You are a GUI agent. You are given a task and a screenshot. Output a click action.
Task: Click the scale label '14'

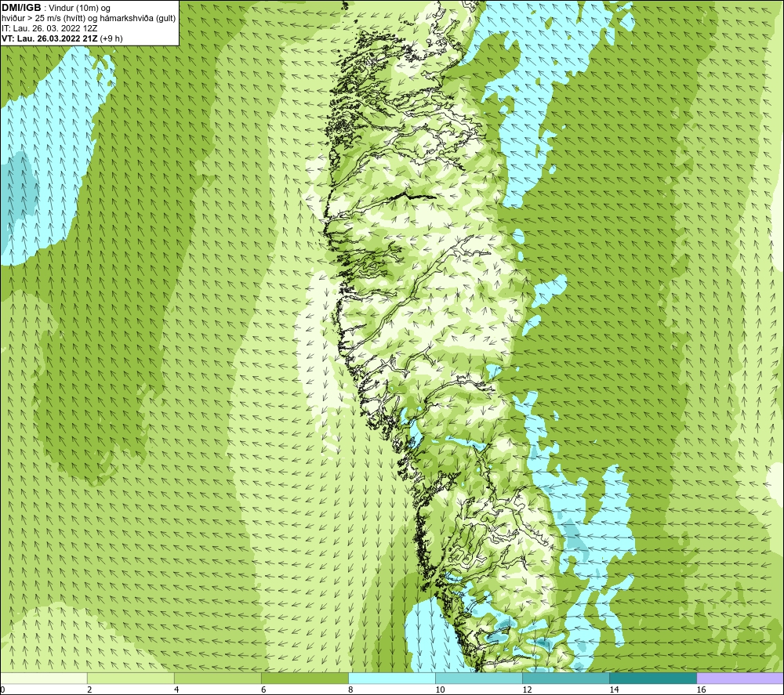click(x=614, y=690)
